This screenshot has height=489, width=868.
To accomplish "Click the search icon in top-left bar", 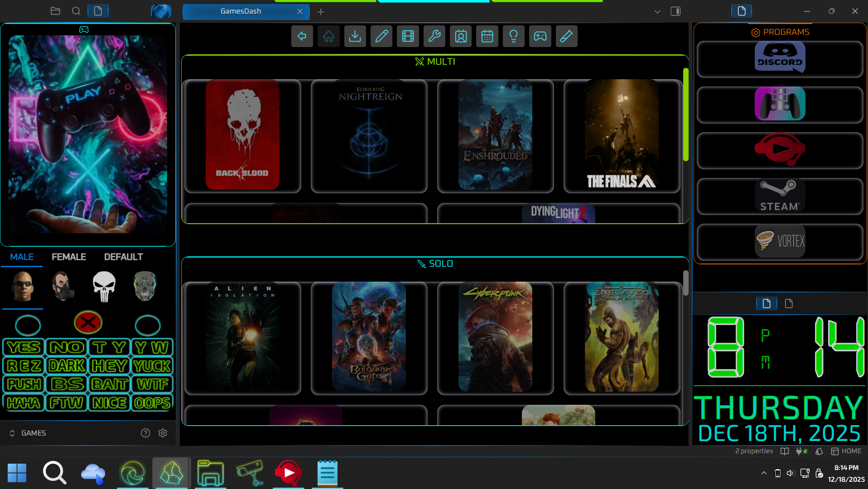I will coord(76,11).
